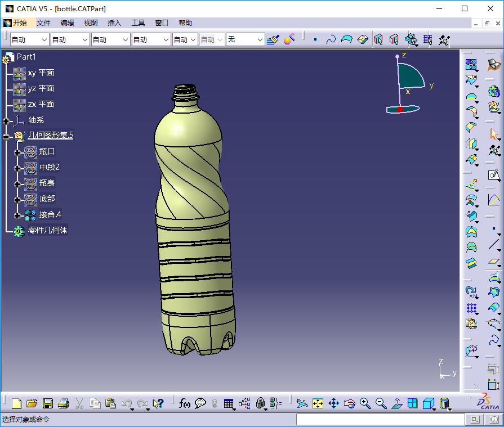Open the Formula f(x) tool
Screen dimensions: 504x427
click(x=185, y=403)
